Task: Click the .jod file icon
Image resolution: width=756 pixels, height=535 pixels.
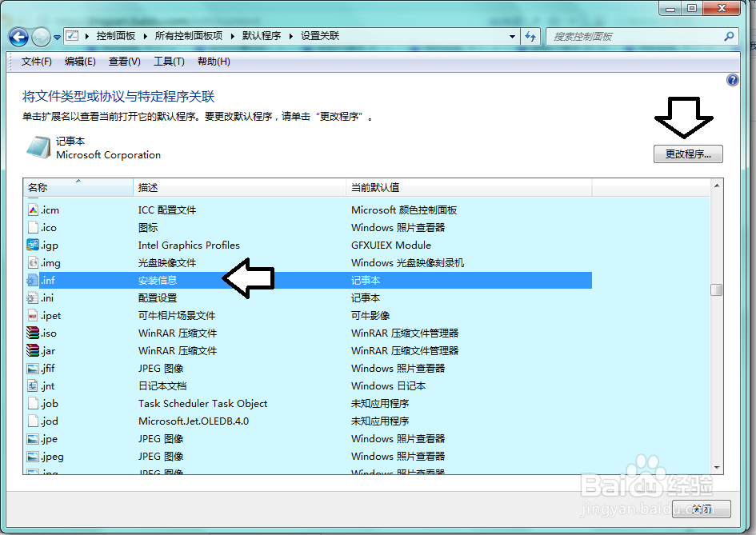Action: tap(33, 421)
